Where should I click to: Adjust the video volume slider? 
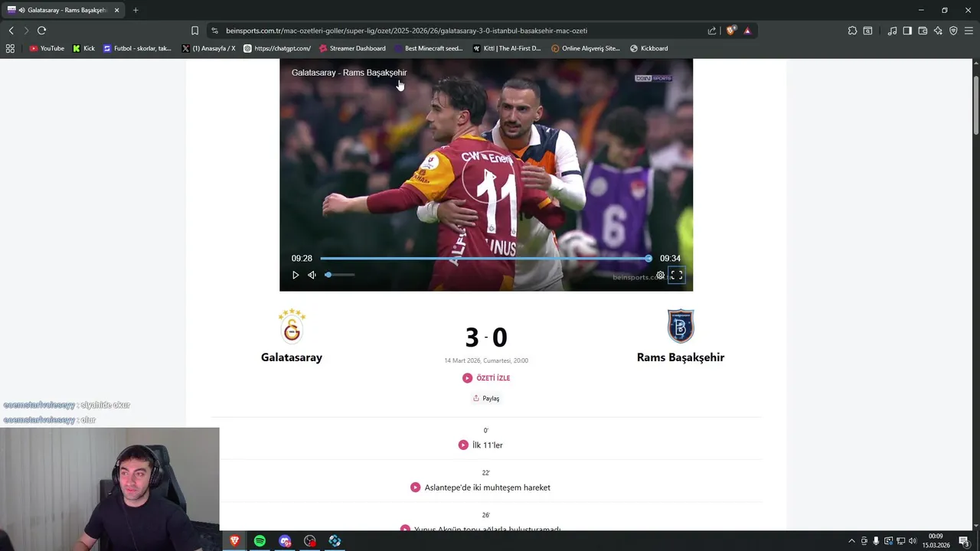tap(340, 275)
